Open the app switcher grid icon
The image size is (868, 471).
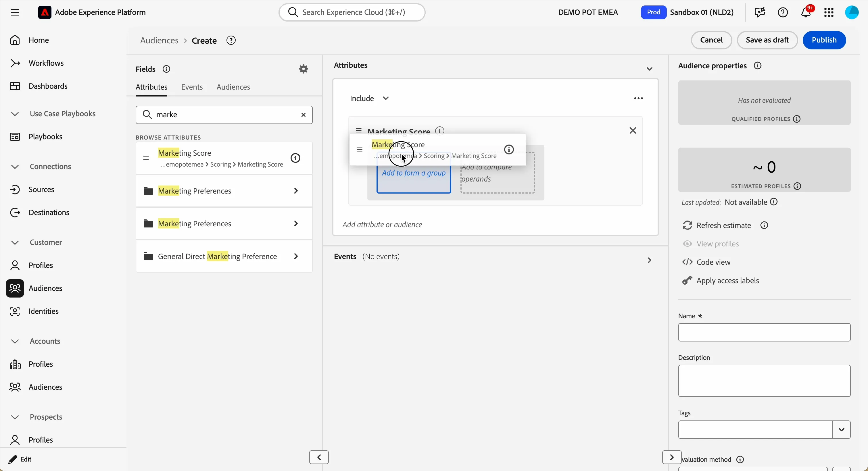pos(829,12)
